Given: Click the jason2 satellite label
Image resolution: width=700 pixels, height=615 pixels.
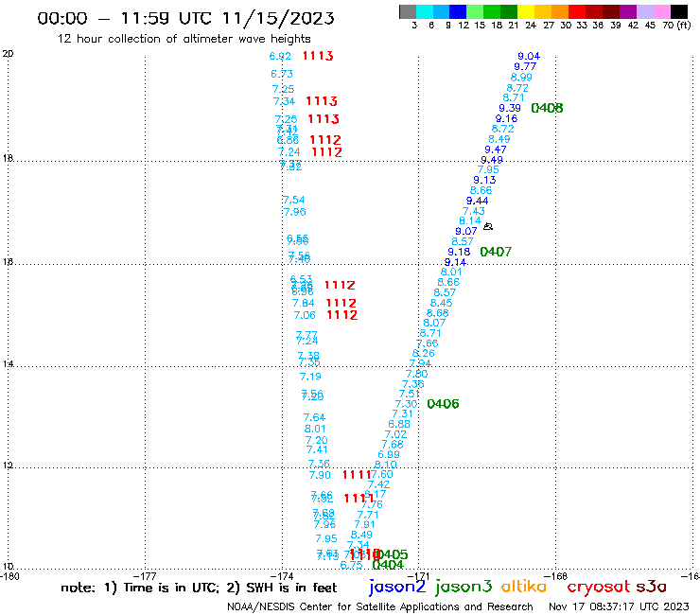Looking at the screenshot, I should coord(397,587).
